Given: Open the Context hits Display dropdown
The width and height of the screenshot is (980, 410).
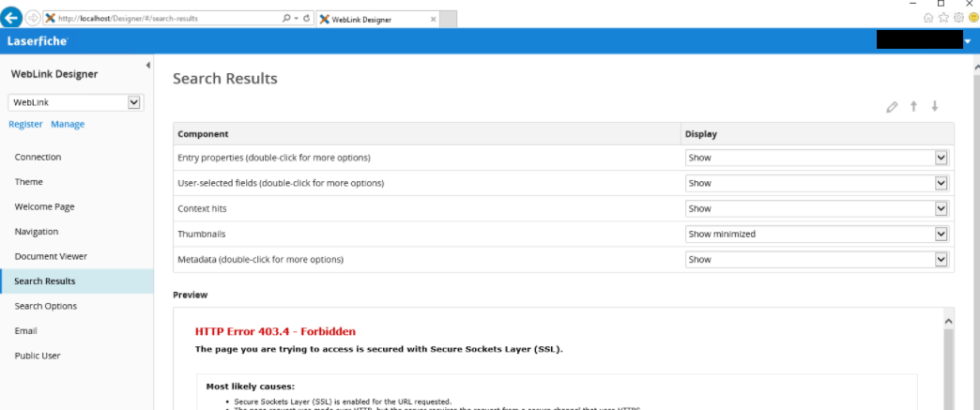Looking at the screenshot, I should tap(817, 208).
